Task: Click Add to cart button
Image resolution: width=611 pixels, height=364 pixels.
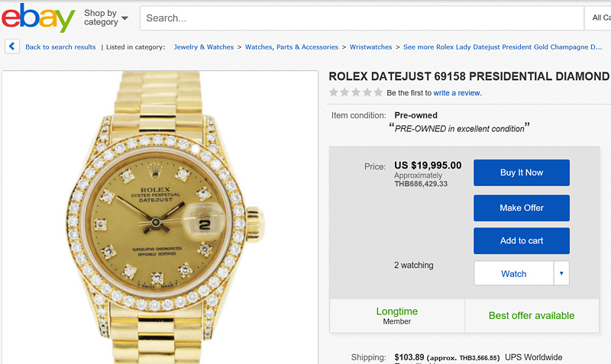Action: click(x=522, y=240)
